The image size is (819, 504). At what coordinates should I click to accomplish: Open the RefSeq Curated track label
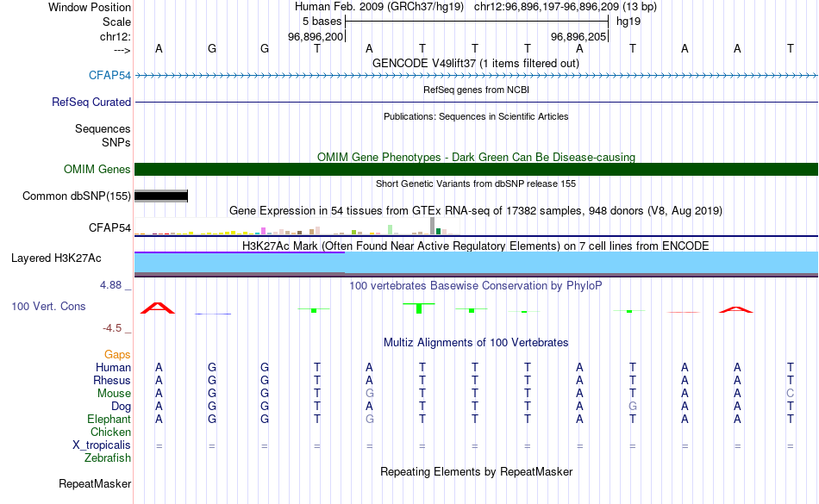(91, 102)
